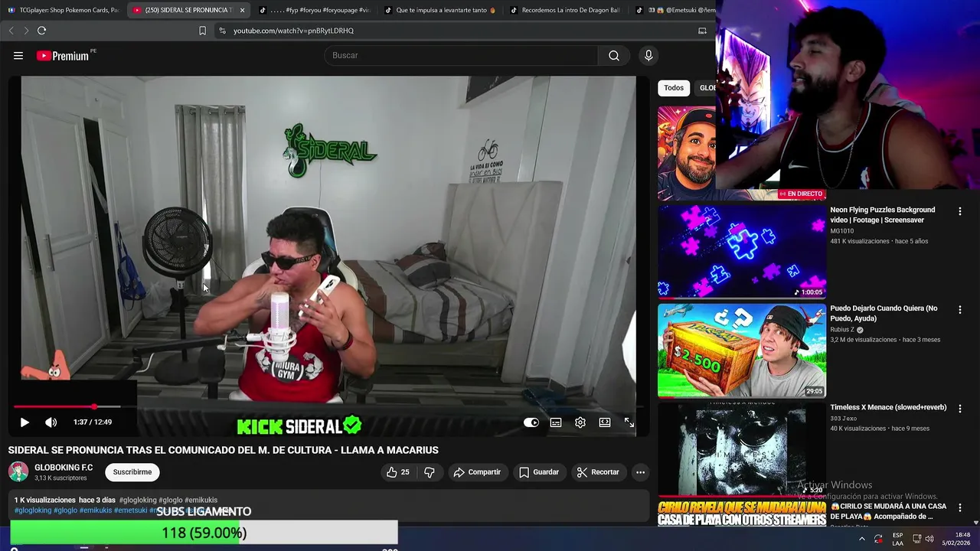Bookmark this page icon in address bar

pos(202,31)
